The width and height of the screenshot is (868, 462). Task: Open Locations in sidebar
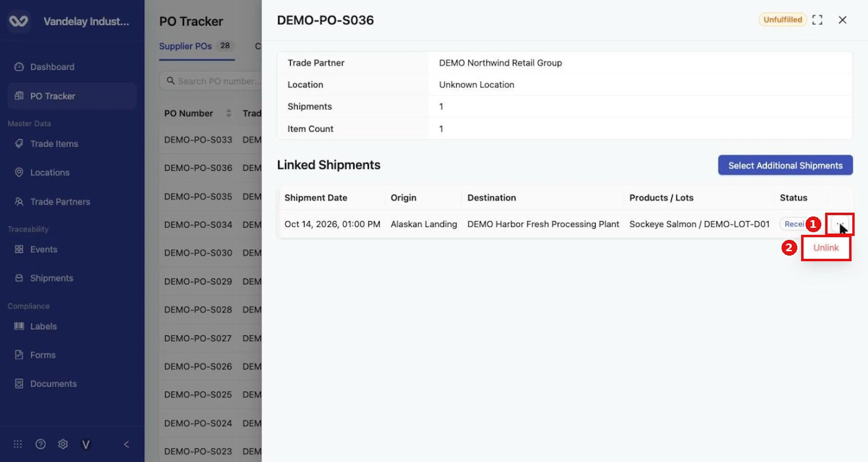72,172
